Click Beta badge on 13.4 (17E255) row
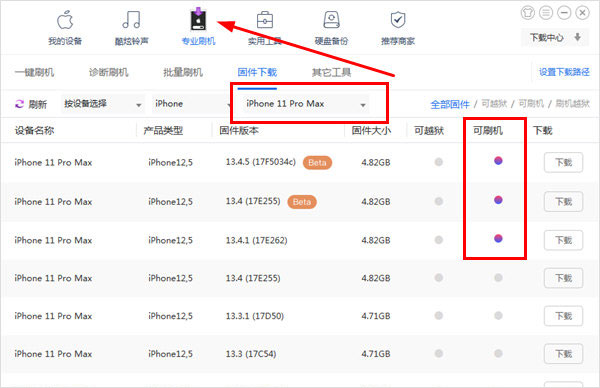The image size is (600, 388). pyautogui.click(x=302, y=202)
